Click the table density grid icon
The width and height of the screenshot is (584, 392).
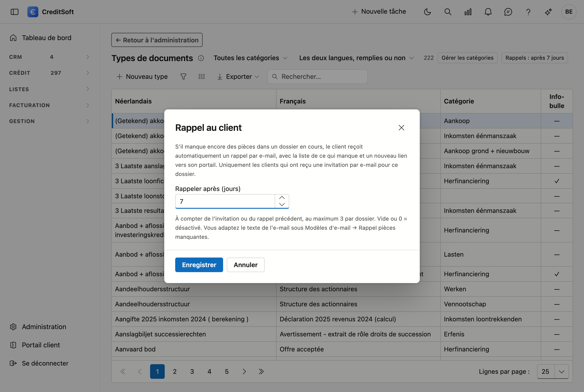point(202,77)
